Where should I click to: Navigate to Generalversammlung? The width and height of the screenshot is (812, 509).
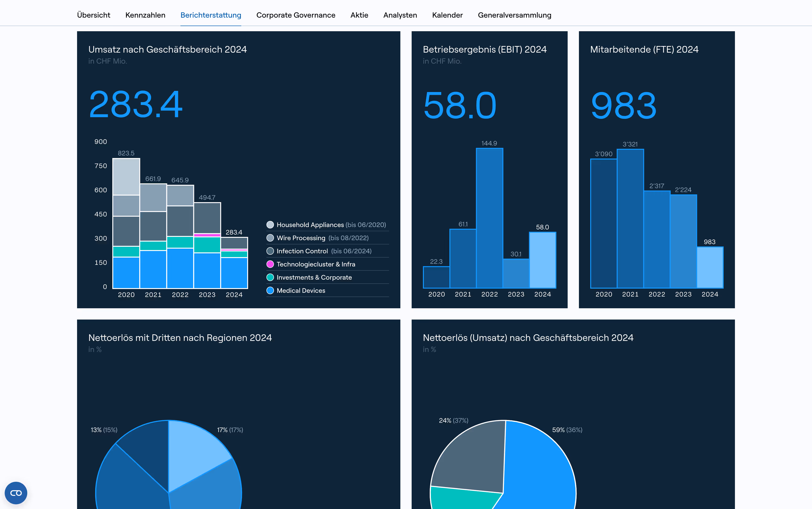click(x=514, y=15)
